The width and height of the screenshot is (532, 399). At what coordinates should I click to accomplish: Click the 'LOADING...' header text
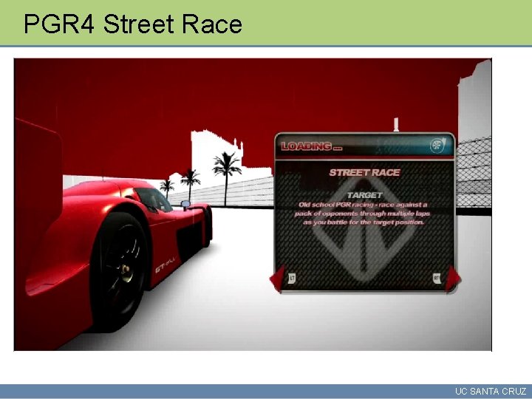click(x=312, y=146)
